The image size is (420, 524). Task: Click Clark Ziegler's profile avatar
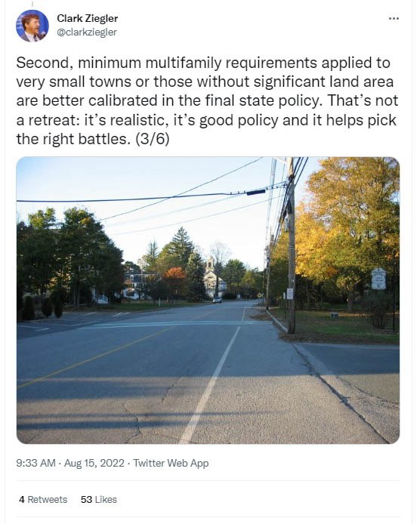32,26
